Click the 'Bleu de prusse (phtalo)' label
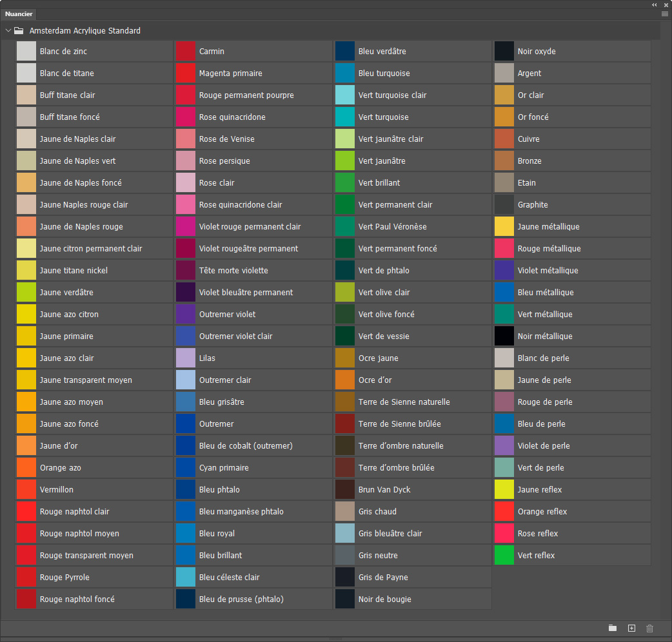This screenshot has width=672, height=642. click(x=241, y=599)
